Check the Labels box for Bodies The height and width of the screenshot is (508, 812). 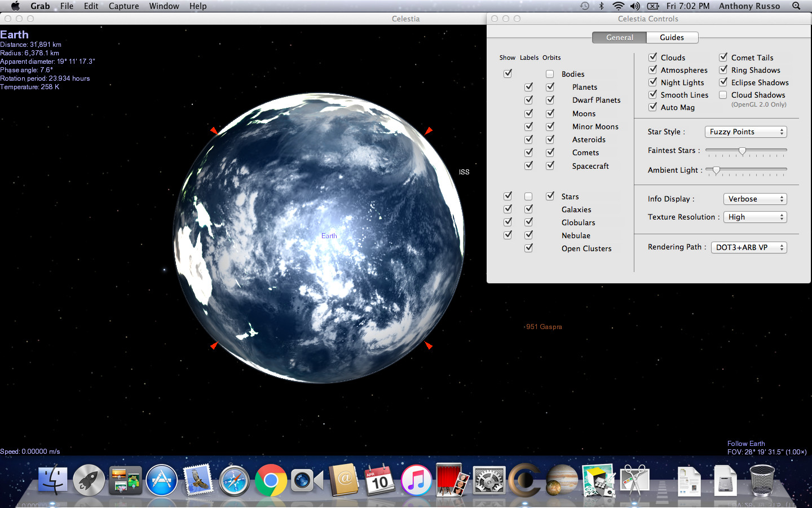click(x=550, y=73)
